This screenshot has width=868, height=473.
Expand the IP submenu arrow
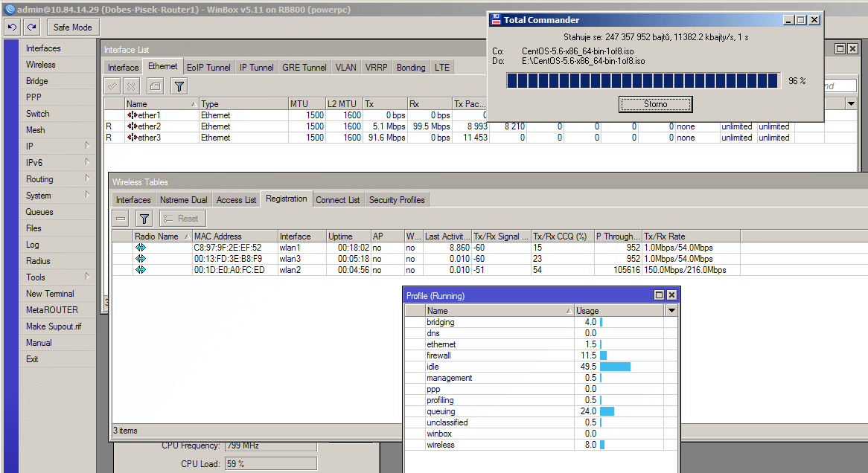point(87,146)
